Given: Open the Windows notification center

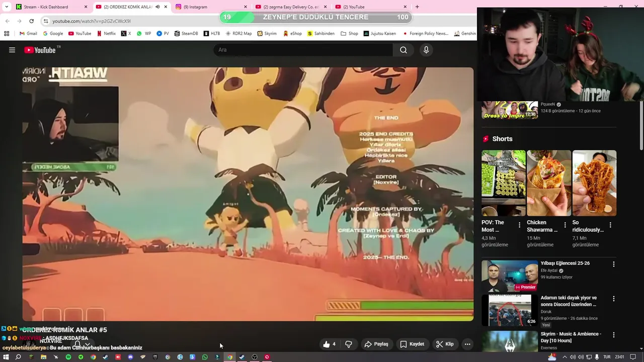Looking at the screenshot, I should tap(633, 357).
